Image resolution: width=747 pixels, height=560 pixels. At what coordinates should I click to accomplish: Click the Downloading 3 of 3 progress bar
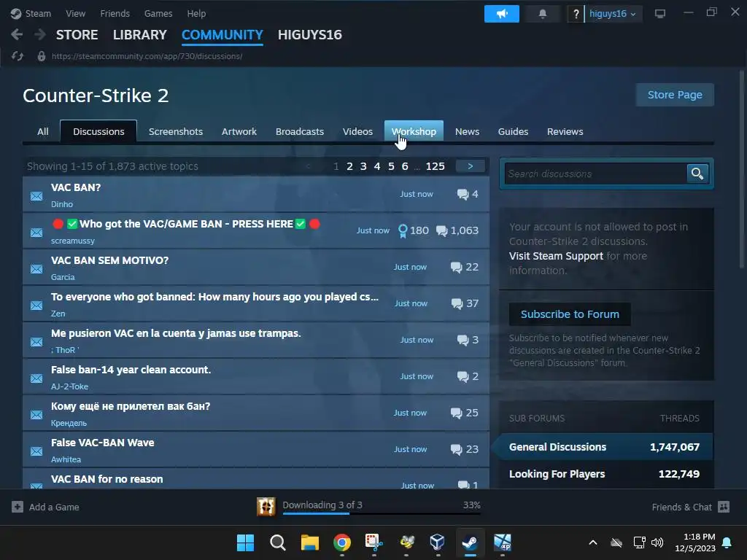click(x=381, y=513)
